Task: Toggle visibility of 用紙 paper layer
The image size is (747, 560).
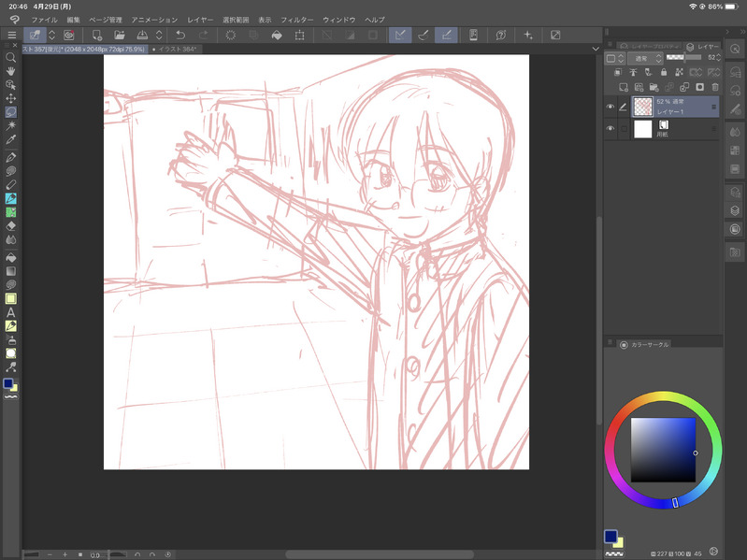Action: point(610,129)
